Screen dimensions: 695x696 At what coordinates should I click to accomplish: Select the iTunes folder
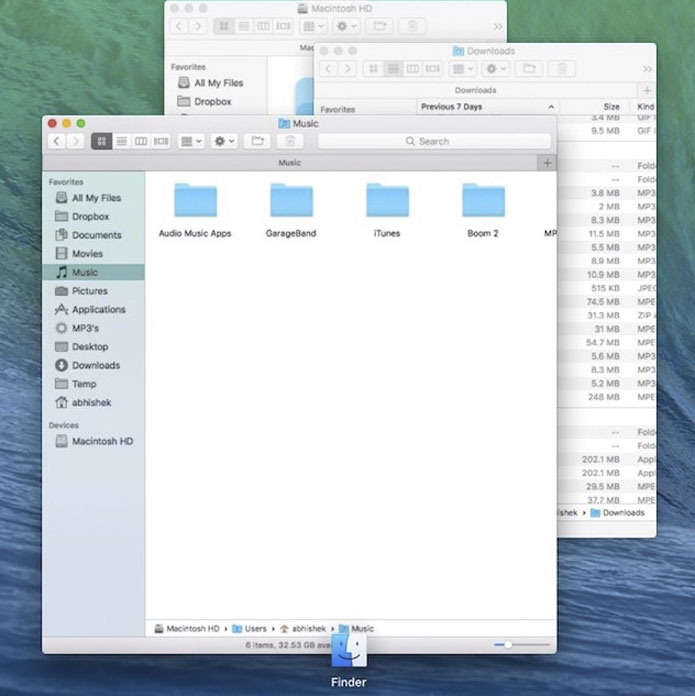pyautogui.click(x=387, y=210)
